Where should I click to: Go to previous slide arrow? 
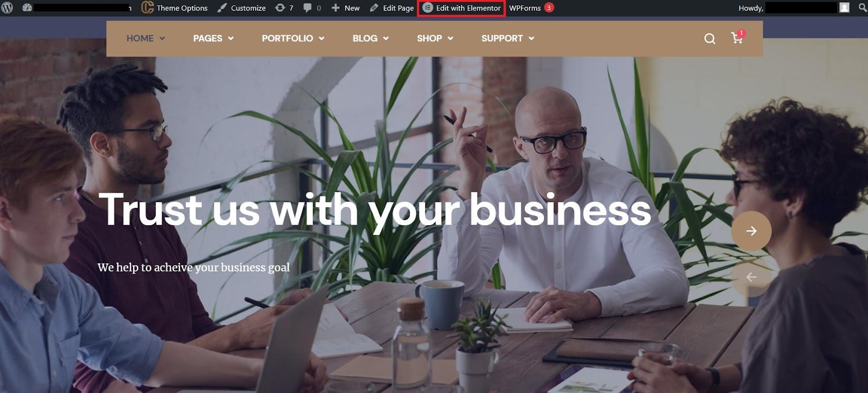tap(751, 277)
